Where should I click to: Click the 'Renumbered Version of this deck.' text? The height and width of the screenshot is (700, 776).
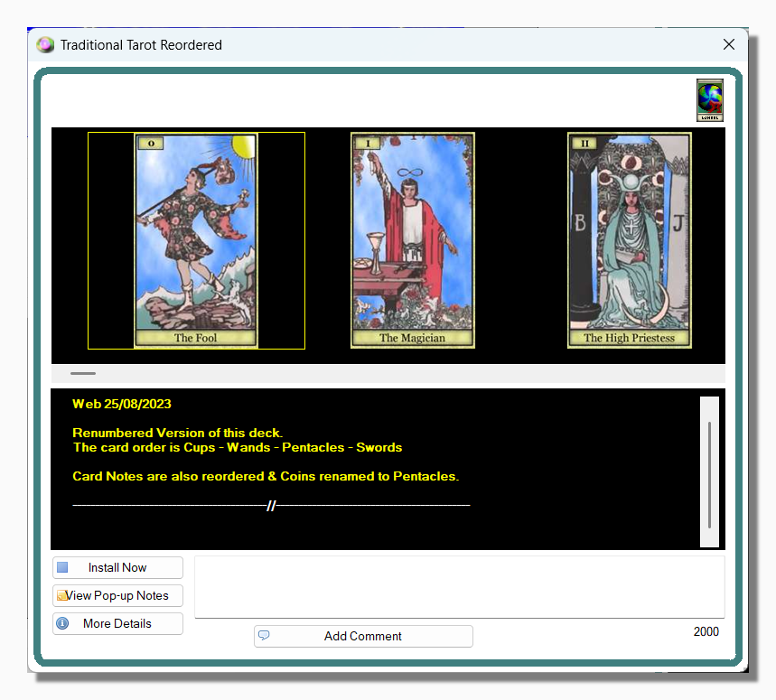178,433
